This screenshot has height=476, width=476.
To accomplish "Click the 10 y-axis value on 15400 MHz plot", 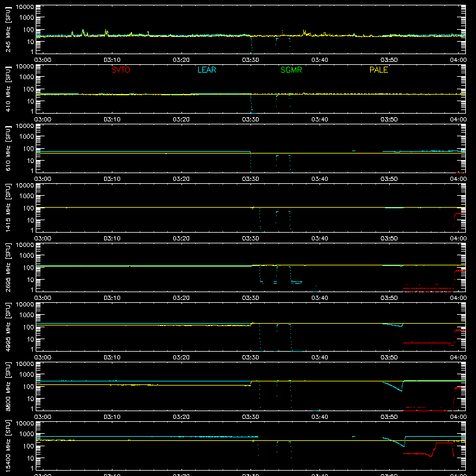I will click(30, 458).
